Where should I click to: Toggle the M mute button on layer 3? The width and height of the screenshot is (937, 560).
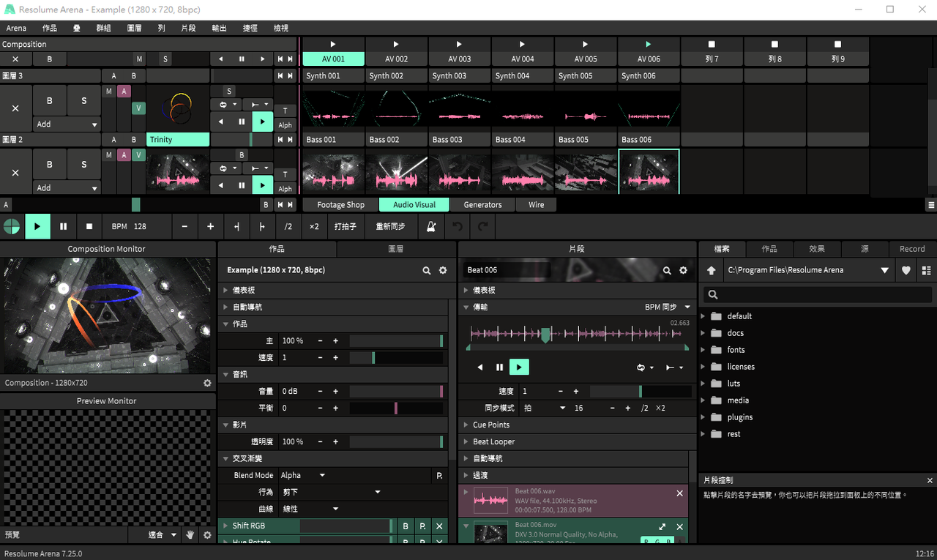(x=108, y=92)
